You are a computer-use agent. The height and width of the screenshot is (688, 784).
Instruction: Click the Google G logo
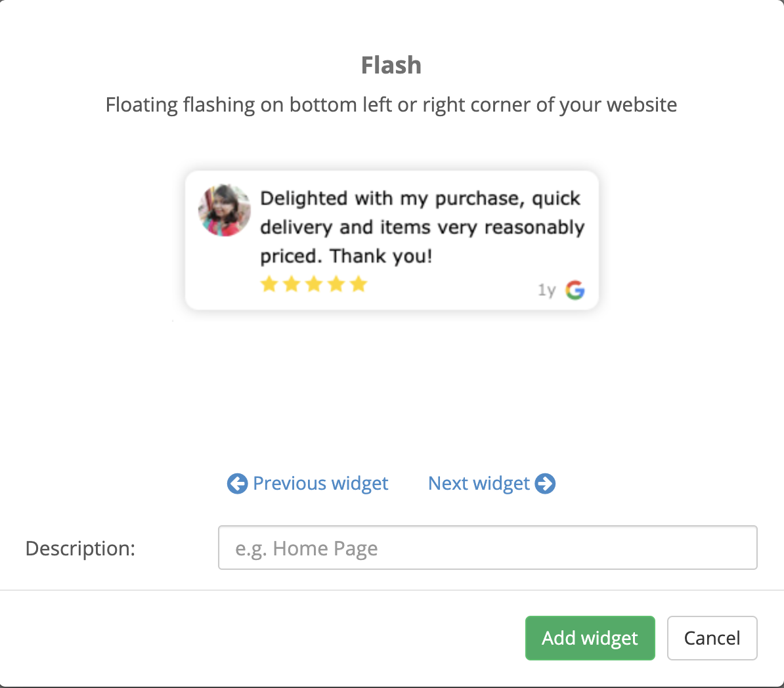(x=575, y=290)
